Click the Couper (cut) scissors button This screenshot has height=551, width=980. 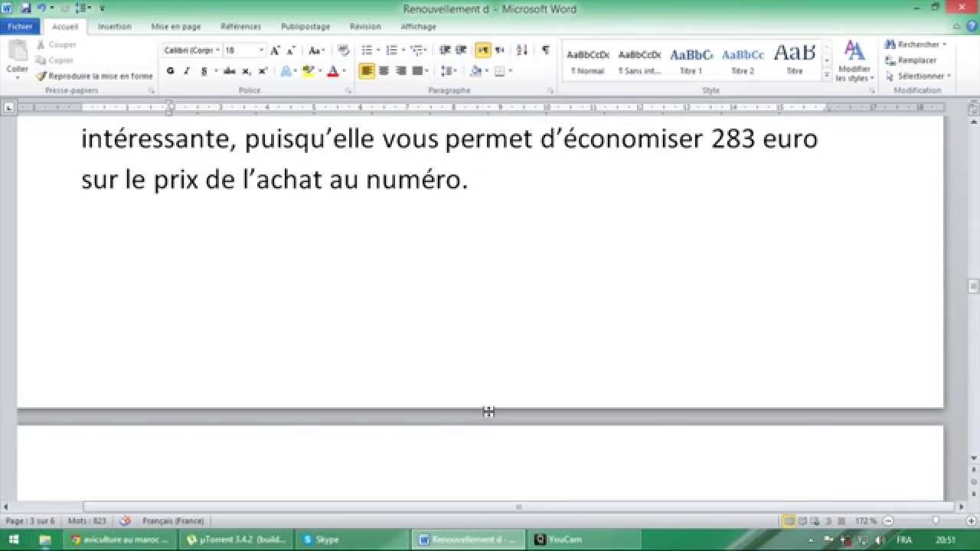coord(56,45)
